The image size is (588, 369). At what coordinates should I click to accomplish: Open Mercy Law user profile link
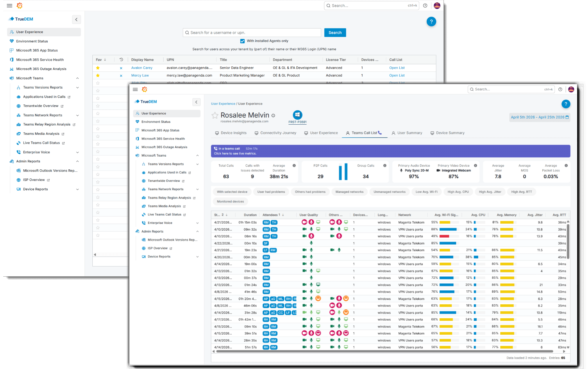(140, 76)
